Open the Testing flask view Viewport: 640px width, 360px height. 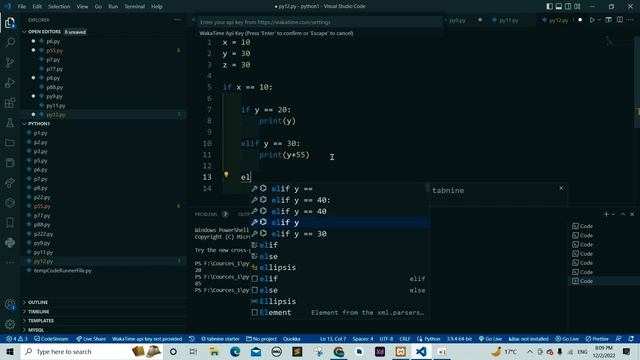coord(10,122)
